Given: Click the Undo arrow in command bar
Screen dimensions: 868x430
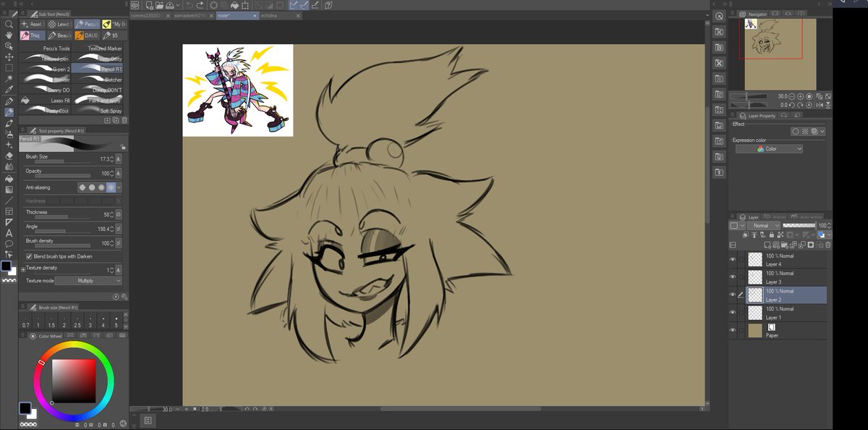Looking at the screenshot, I should click(189, 5).
